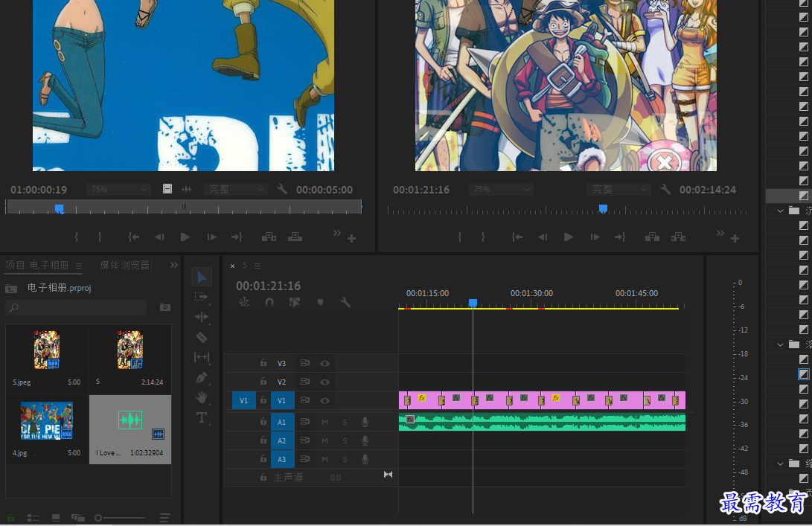Mute audio track A1

(x=325, y=423)
